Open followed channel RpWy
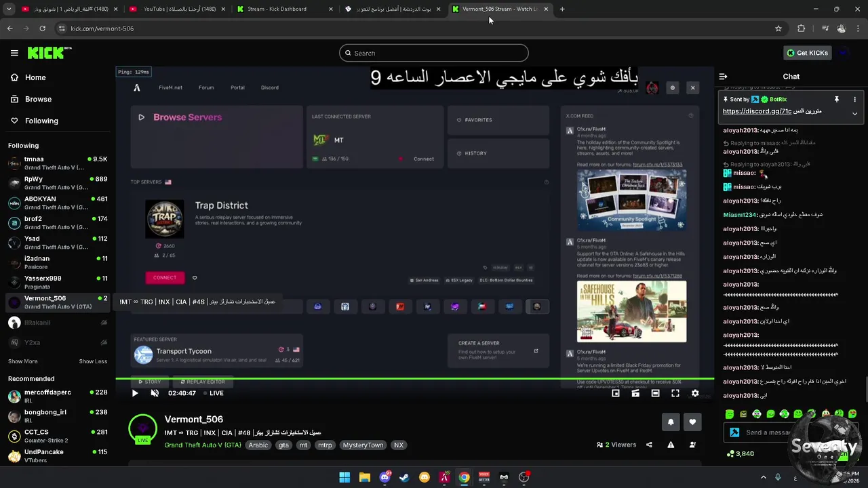 [x=58, y=183]
